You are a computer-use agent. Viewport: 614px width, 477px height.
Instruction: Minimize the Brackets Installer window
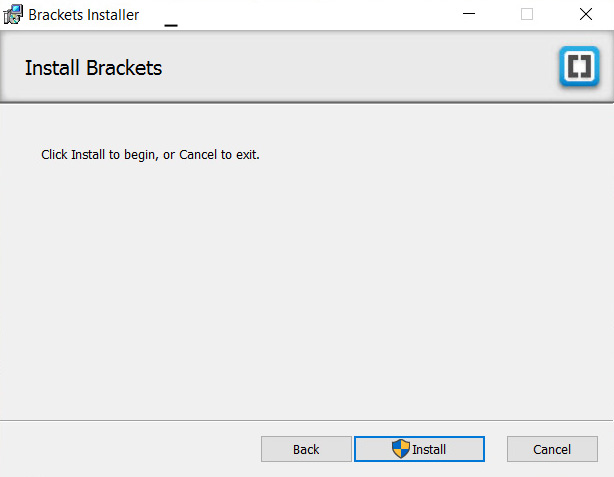(x=469, y=14)
